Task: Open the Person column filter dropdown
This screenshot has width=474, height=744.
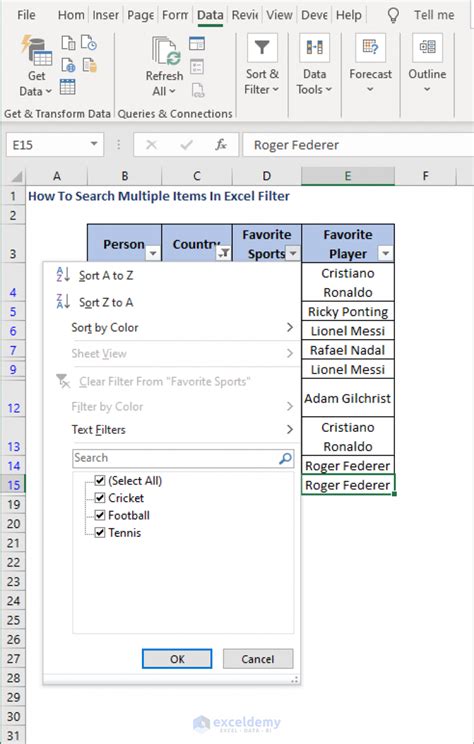Action: (153, 253)
